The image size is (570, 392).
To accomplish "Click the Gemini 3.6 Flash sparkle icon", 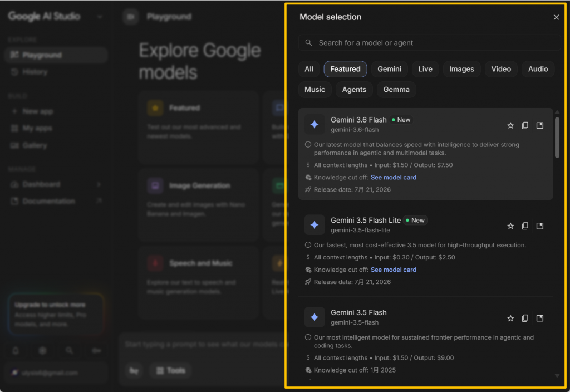I will pos(315,124).
